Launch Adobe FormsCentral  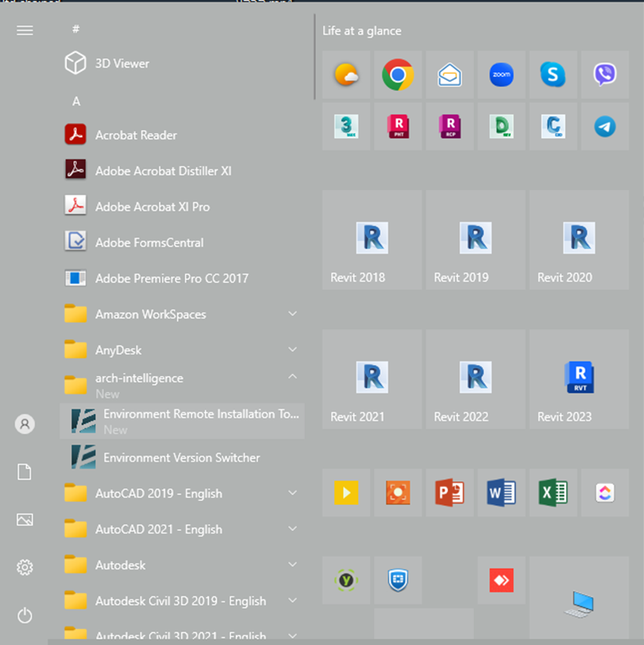(182, 242)
